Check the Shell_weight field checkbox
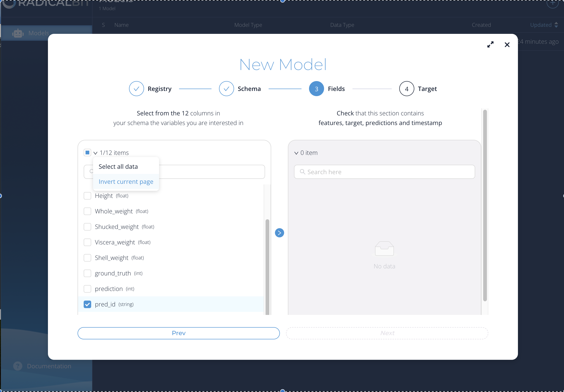This screenshot has height=392, width=564. (87, 258)
